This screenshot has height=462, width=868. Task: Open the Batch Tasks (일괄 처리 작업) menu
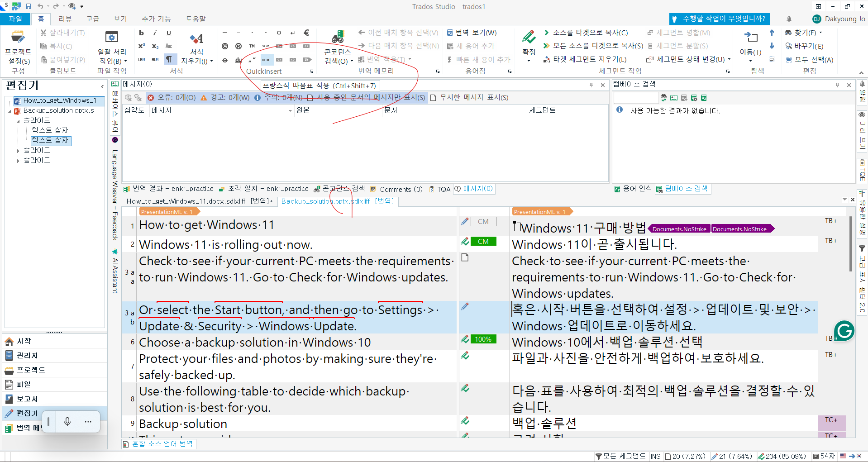pyautogui.click(x=112, y=48)
